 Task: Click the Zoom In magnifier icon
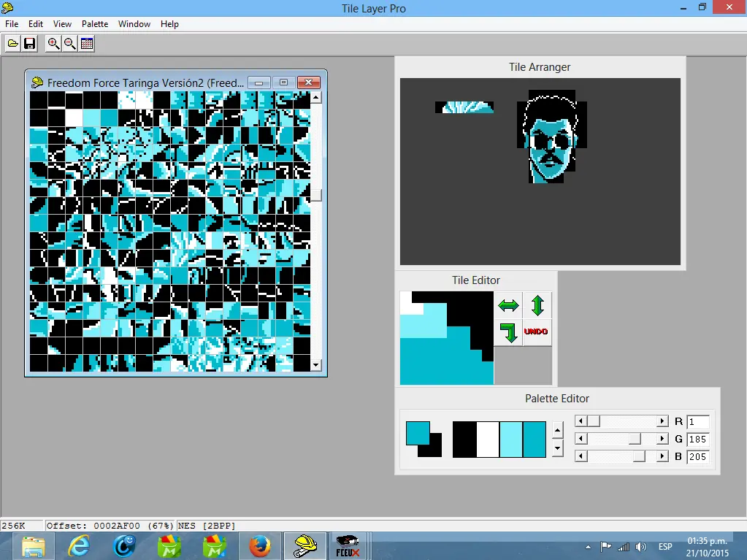coord(53,44)
